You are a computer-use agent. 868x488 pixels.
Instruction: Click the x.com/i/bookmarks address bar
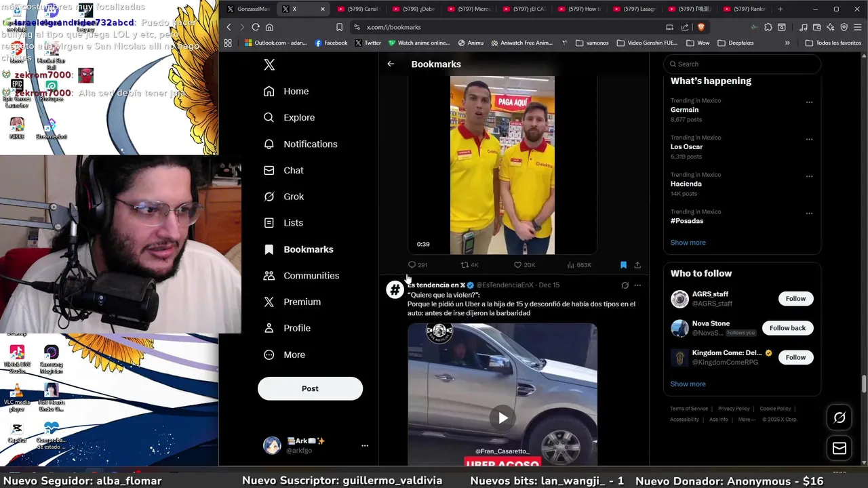[x=509, y=27]
